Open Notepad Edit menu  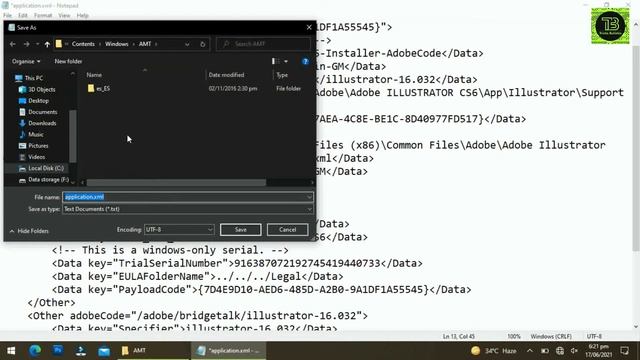tap(23, 16)
